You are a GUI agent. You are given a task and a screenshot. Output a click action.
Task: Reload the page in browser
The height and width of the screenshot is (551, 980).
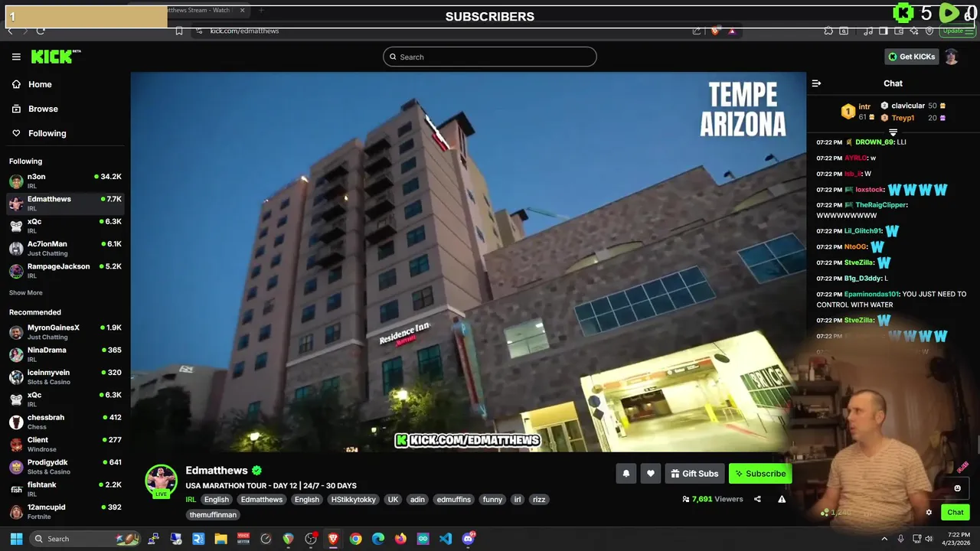41,31
